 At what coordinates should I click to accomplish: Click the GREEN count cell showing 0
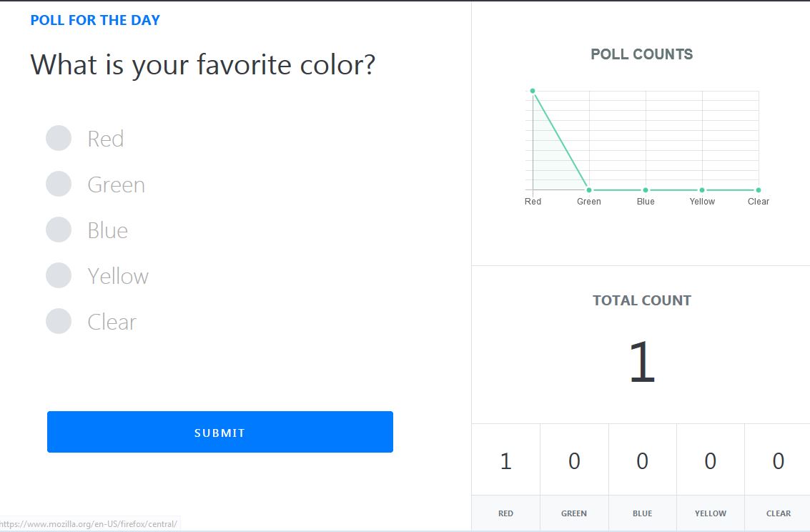click(574, 460)
